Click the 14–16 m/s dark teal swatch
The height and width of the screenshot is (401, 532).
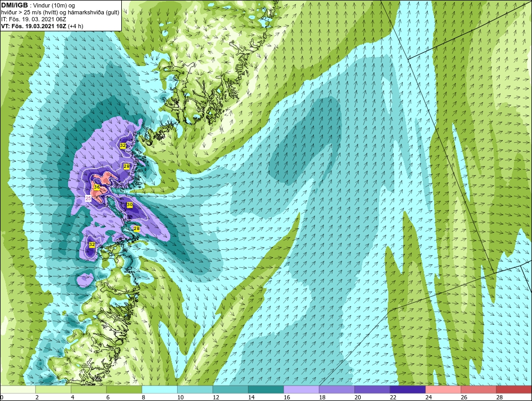point(266,389)
